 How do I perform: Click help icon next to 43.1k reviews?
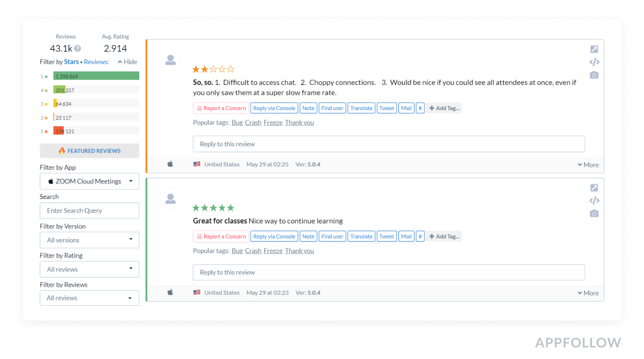[77, 49]
